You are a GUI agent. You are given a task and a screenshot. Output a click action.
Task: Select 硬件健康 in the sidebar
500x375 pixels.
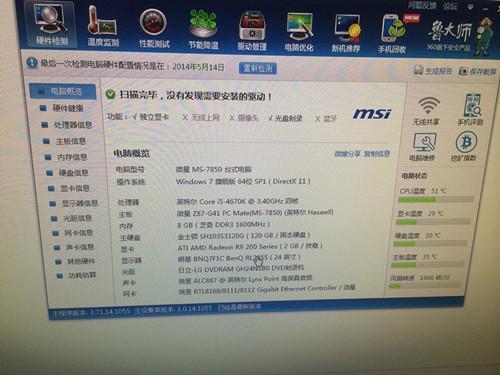pos(62,108)
